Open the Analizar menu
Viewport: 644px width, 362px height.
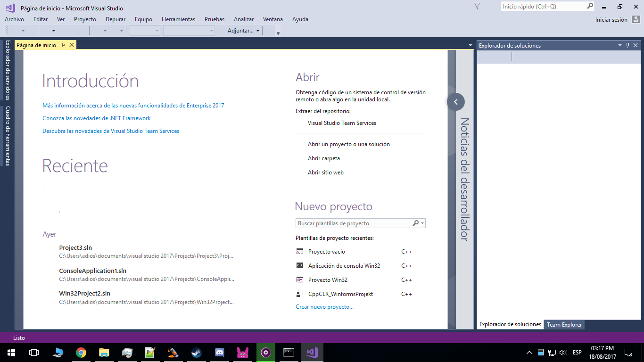point(244,19)
